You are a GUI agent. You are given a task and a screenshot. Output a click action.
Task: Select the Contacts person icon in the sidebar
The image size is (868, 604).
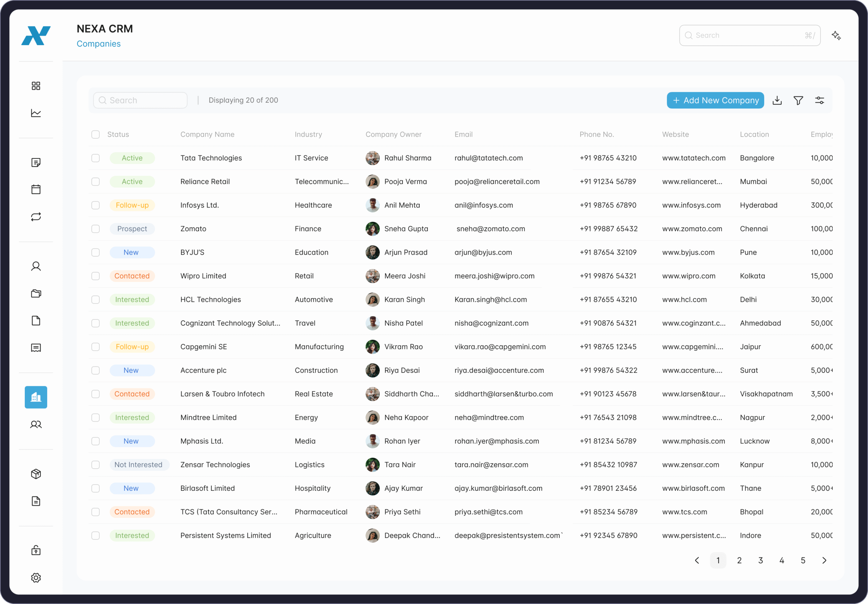pos(36,266)
